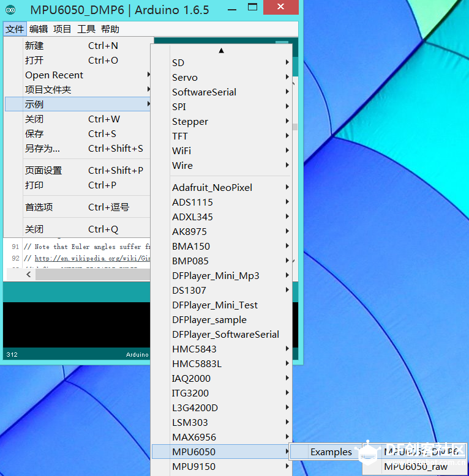Expand the AK8975 examples submenu
The width and height of the screenshot is (469, 476).
point(222,232)
